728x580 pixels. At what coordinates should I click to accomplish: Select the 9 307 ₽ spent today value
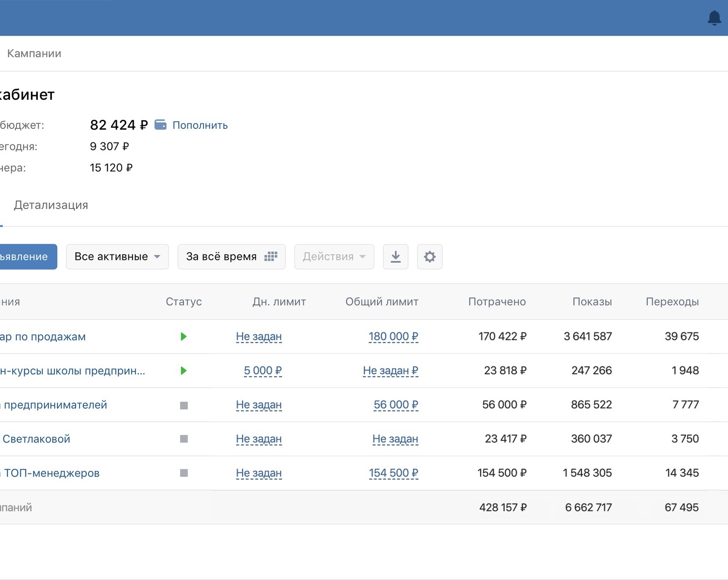click(x=110, y=146)
